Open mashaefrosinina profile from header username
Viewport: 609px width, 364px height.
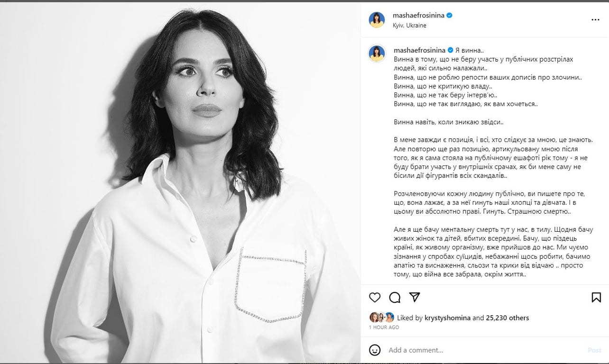[418, 15]
